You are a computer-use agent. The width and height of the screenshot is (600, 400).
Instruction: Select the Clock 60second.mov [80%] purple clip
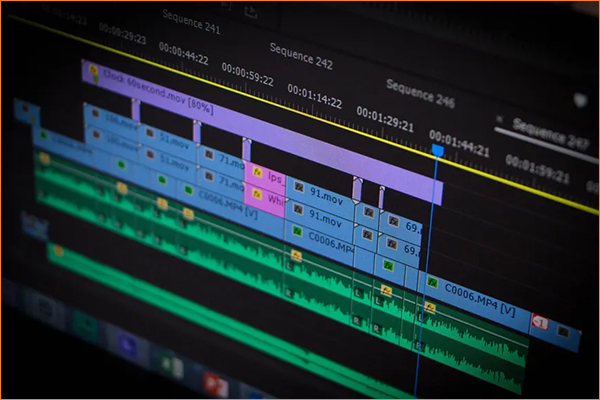point(262,134)
